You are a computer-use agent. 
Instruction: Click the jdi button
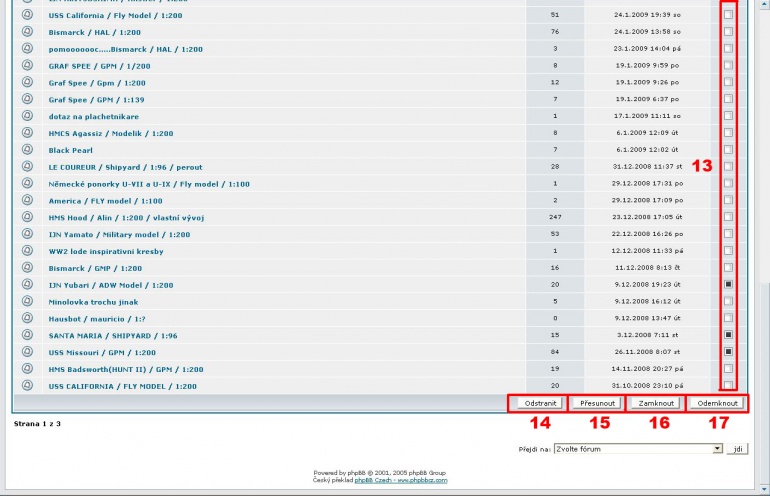tap(737, 449)
